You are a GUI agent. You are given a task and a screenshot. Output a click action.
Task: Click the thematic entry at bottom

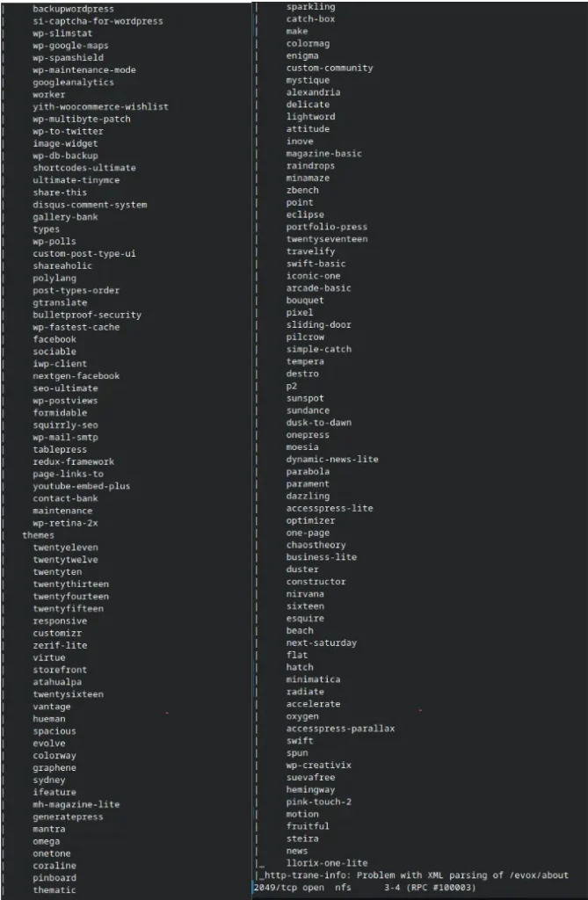tap(54, 889)
